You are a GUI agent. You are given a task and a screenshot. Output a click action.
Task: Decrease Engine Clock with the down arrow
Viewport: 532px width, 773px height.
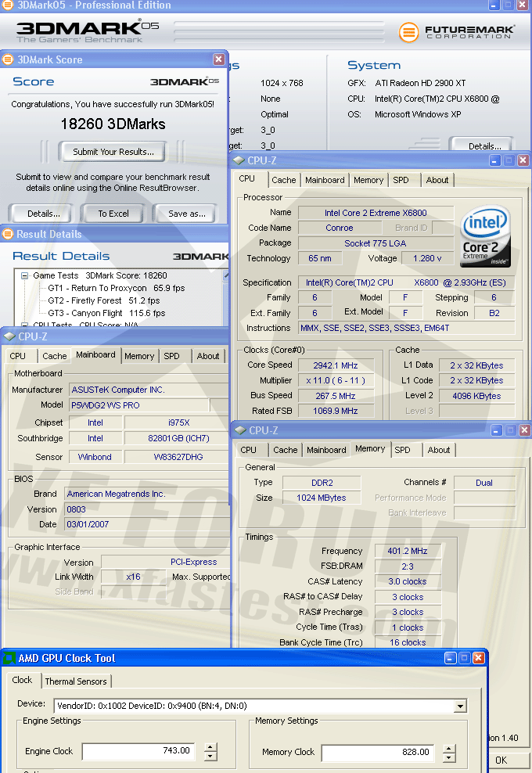pos(210,756)
